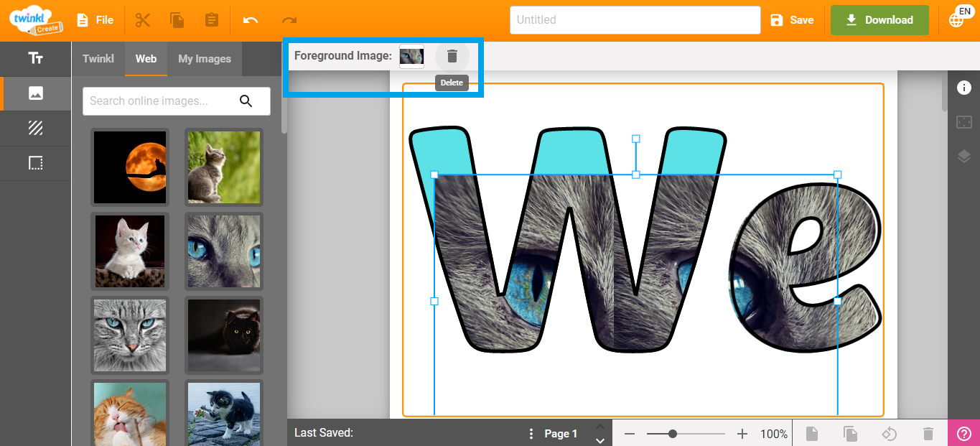Select the Text tool in the sidebar
Screen dimensions: 980x446
35,58
